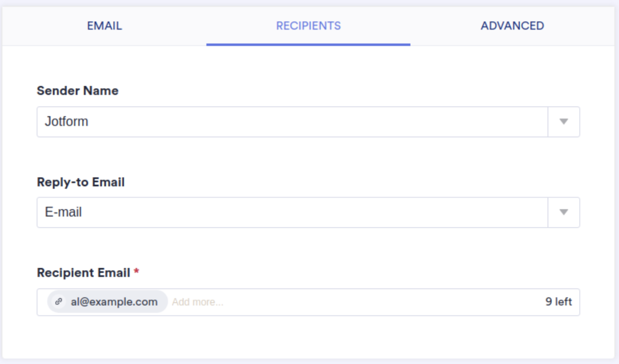Expand the Sender Name dropdown arrow

click(x=564, y=122)
